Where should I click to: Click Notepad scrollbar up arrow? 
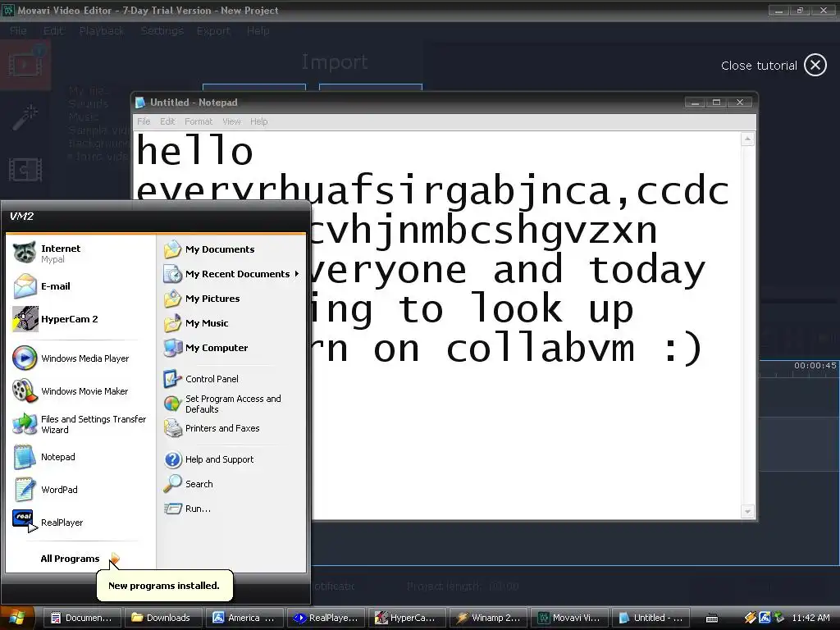click(x=747, y=139)
